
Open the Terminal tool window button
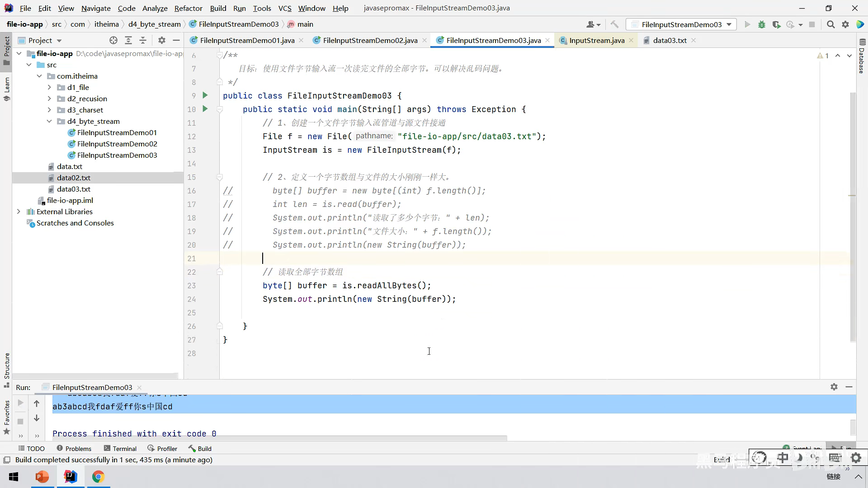coord(120,448)
